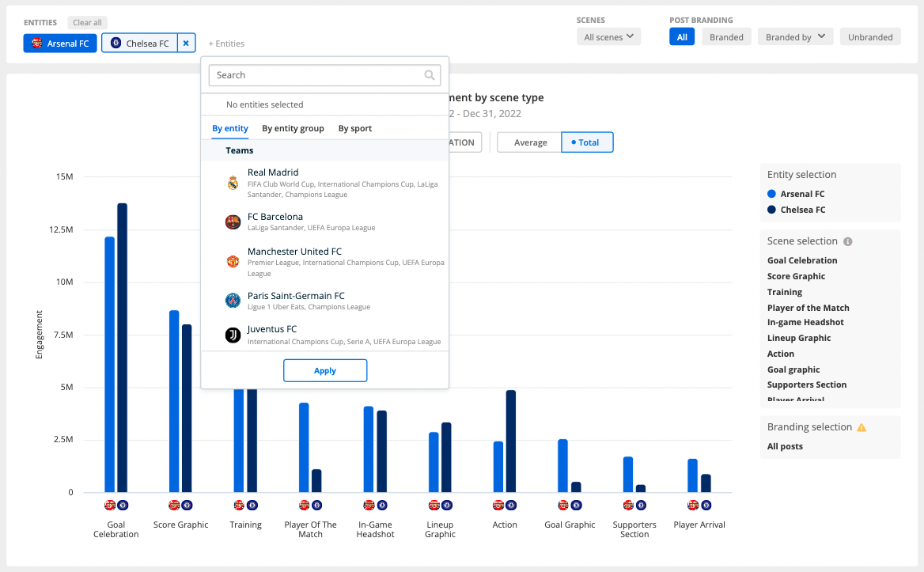Expand the Branded by dropdown
Viewport: 924px width, 572px height.
[x=795, y=36]
